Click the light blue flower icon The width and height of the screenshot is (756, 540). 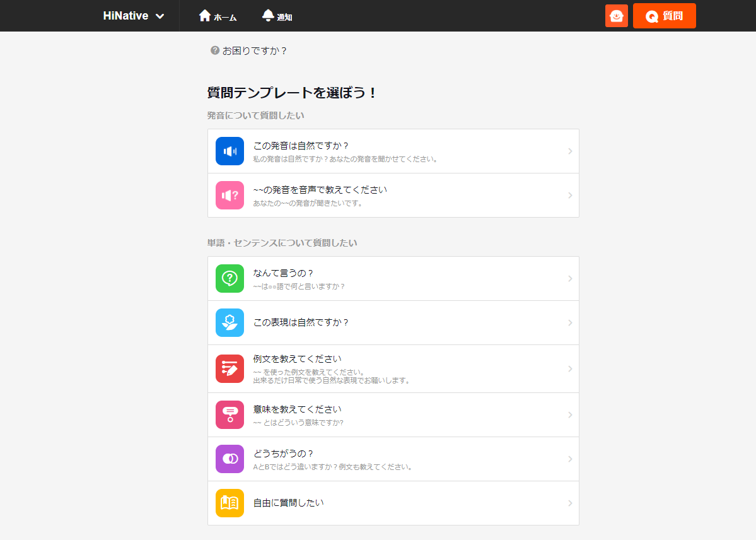(x=230, y=322)
